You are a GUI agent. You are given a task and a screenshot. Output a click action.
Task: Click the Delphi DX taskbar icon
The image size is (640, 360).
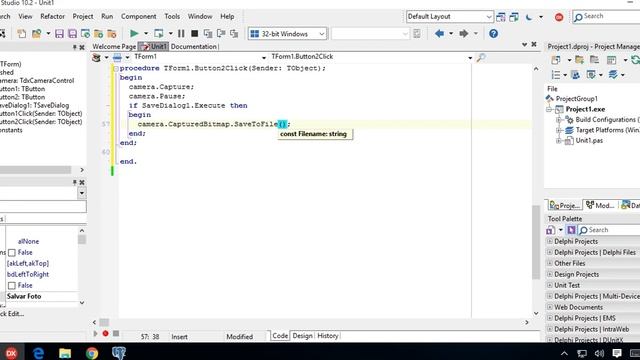11,353
